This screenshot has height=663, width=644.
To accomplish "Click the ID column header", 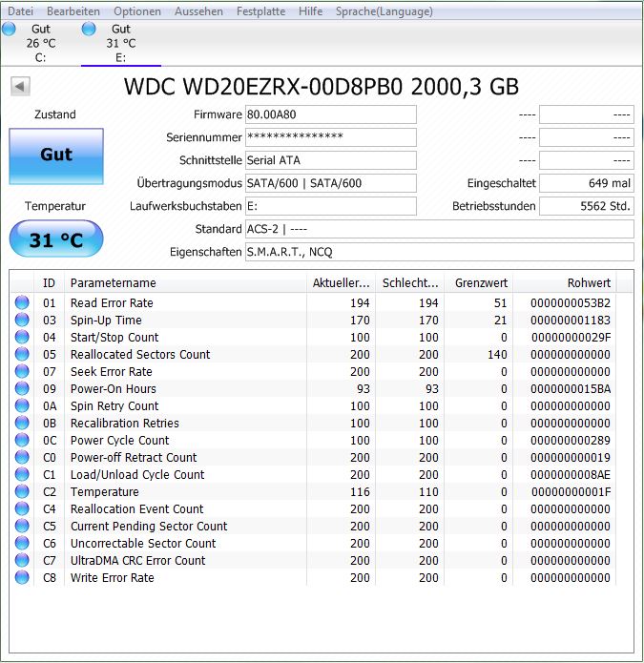I will point(49,283).
